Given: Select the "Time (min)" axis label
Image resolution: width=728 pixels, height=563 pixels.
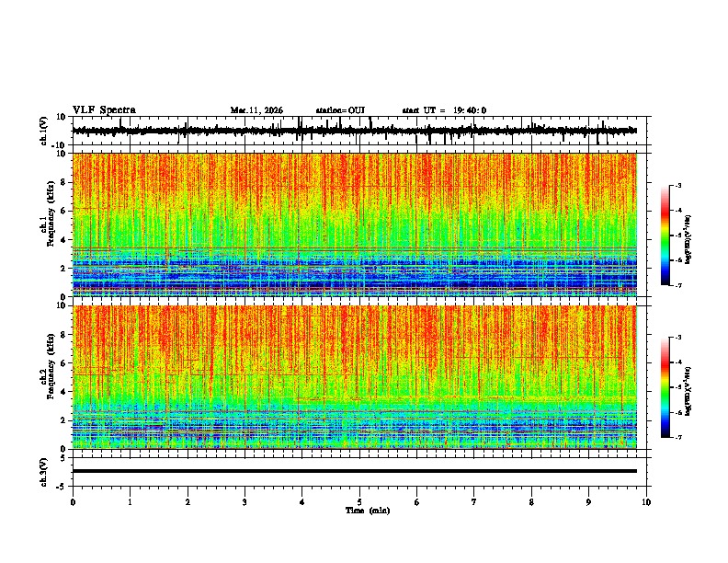Looking at the screenshot, I should click(x=368, y=511).
